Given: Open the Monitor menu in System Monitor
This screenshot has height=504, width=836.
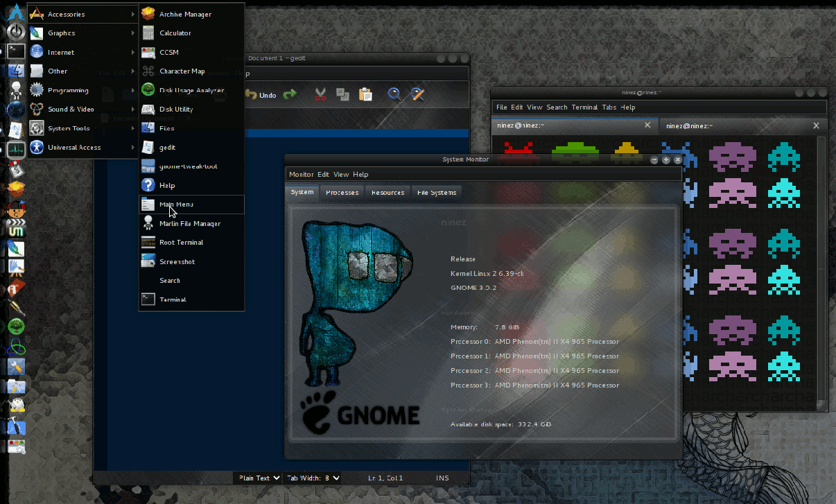Looking at the screenshot, I should (302, 174).
